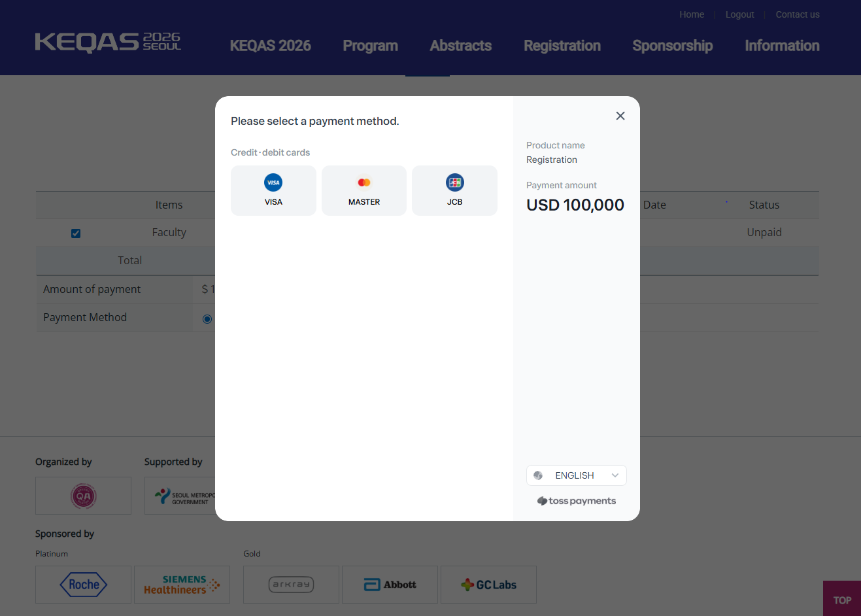Close the payment method dialog

(x=620, y=116)
